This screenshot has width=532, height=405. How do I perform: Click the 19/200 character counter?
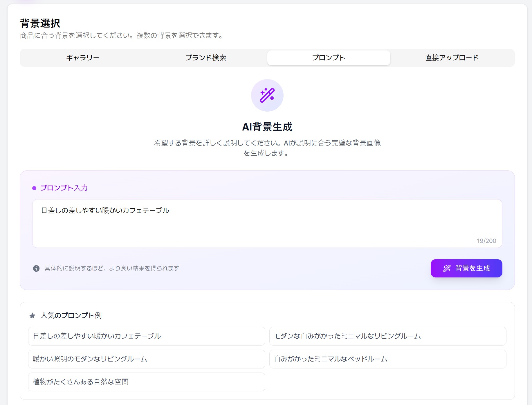(486, 241)
